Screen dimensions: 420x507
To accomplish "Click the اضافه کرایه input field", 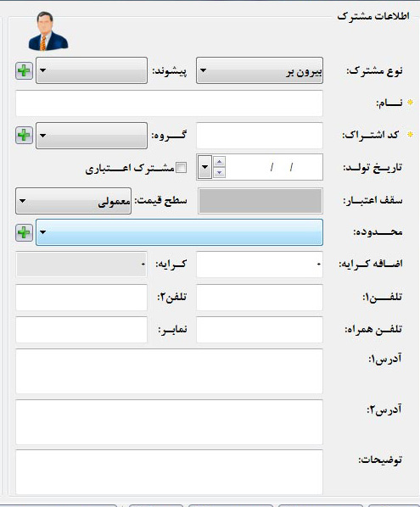I will pos(260,265).
